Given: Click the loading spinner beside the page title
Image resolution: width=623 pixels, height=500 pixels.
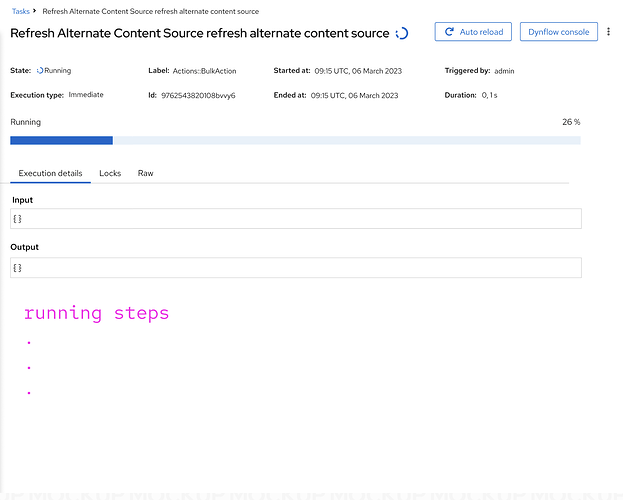Looking at the screenshot, I should coord(402,33).
